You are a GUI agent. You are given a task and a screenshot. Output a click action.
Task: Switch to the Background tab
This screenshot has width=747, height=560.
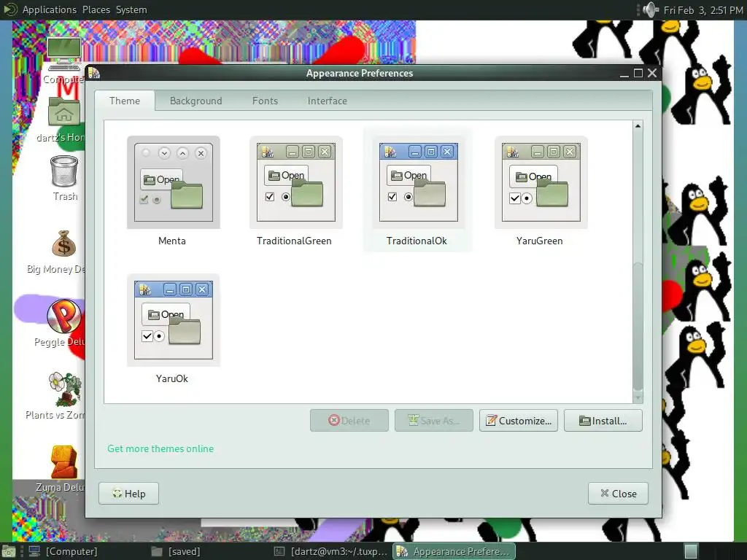(196, 101)
